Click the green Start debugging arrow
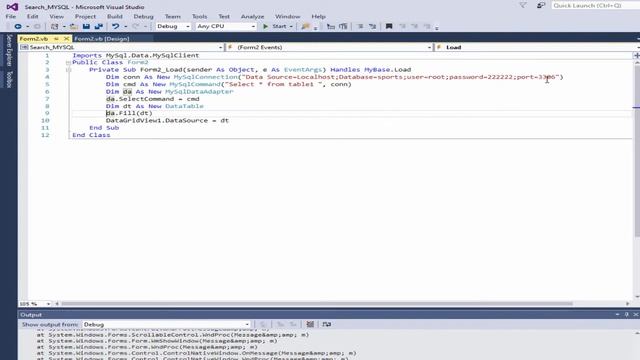640x360 pixels. (266, 27)
